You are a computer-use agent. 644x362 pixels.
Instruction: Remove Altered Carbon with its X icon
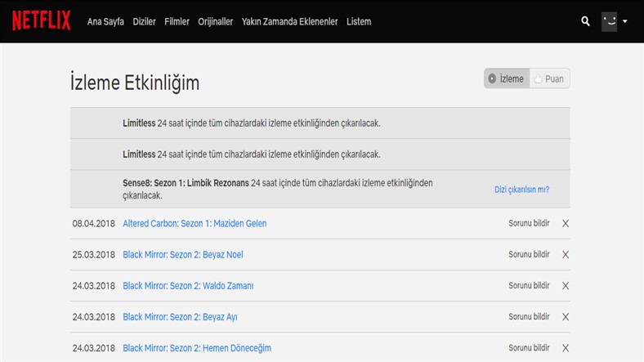point(566,224)
